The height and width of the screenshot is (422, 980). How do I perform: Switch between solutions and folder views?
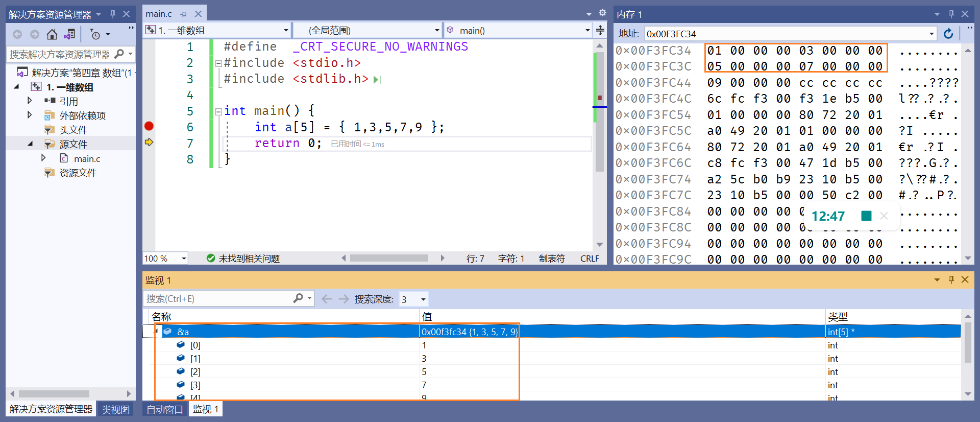(x=69, y=34)
